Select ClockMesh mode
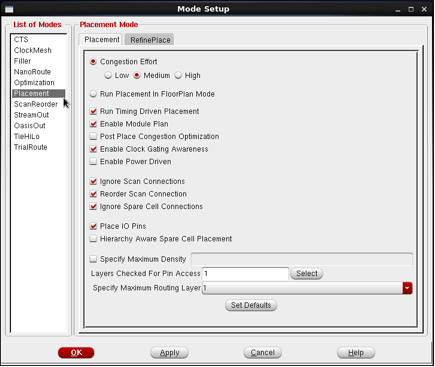 coord(33,50)
